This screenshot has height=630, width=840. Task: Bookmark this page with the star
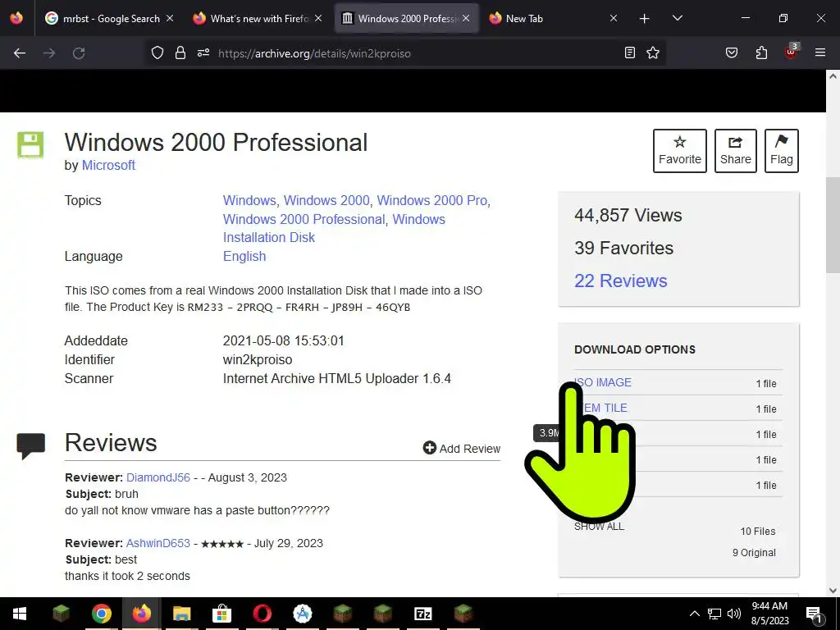pyautogui.click(x=652, y=52)
